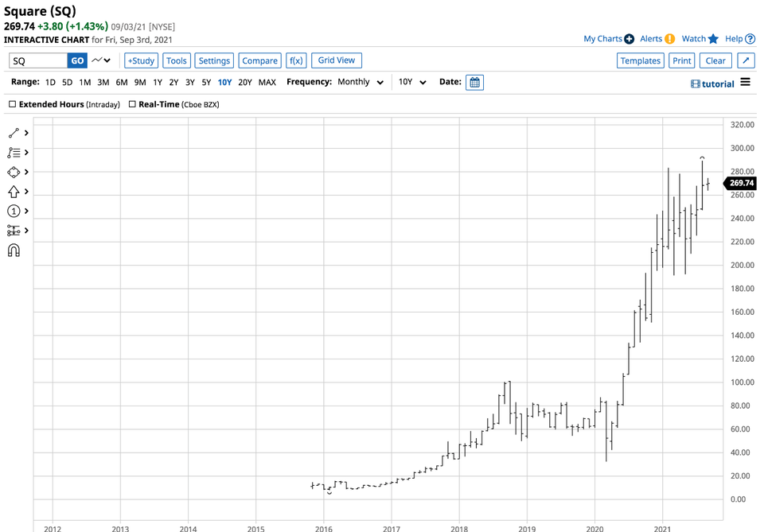The width and height of the screenshot is (764, 532).
Task: Click the 269.74 price label on axis
Action: click(741, 183)
